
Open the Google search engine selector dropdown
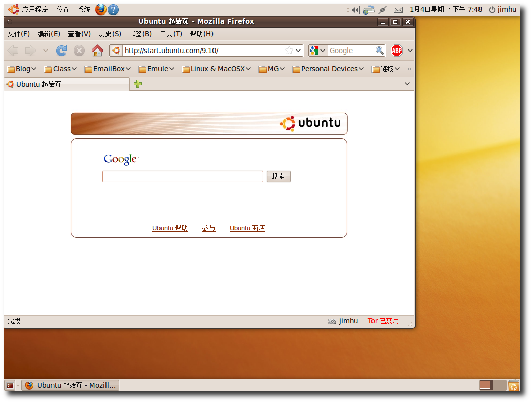click(x=317, y=51)
